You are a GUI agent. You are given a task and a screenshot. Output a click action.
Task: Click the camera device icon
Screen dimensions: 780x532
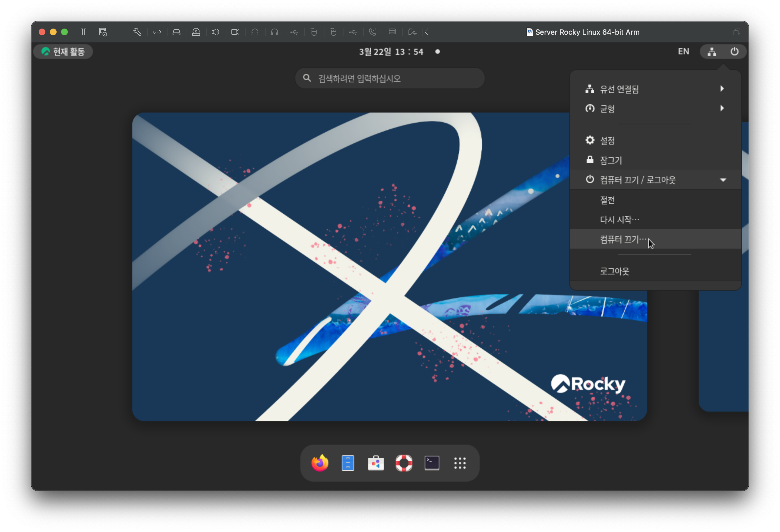point(235,32)
